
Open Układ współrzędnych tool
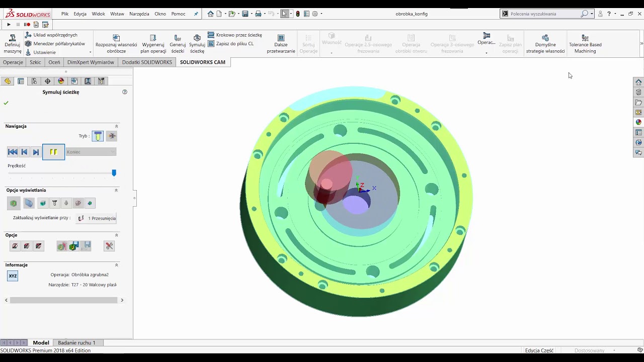click(x=51, y=35)
